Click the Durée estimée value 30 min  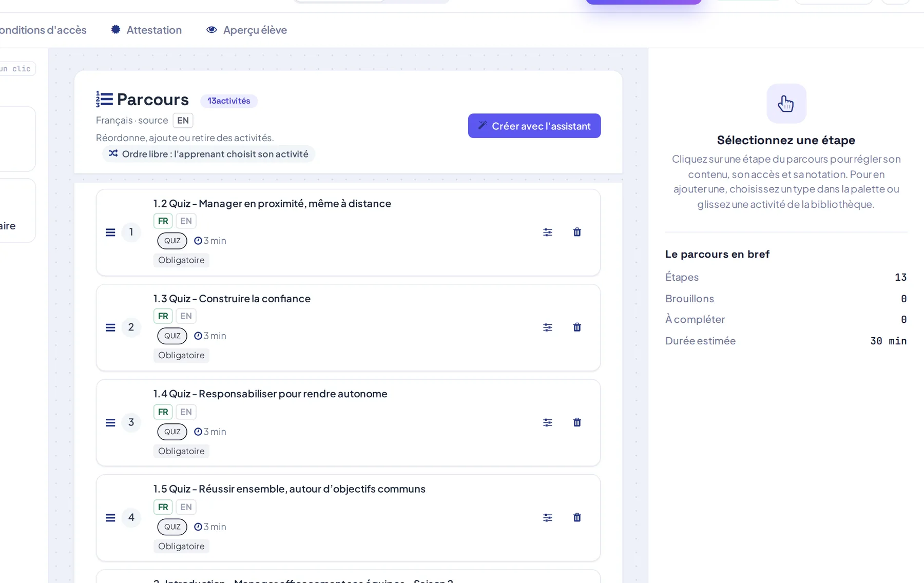tap(888, 341)
